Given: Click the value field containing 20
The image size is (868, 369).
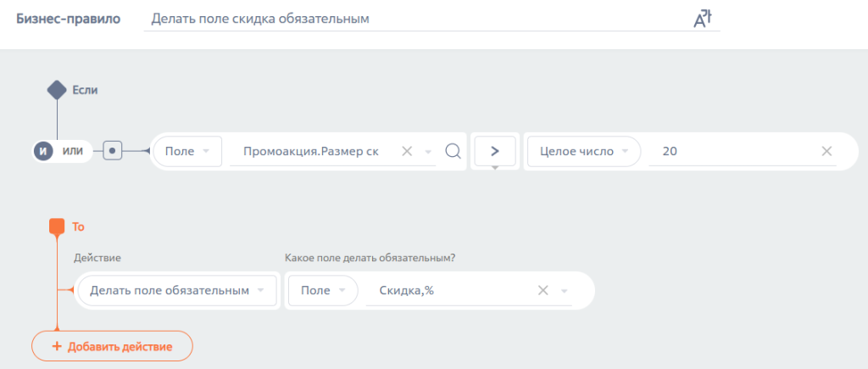Looking at the screenshot, I should [729, 151].
